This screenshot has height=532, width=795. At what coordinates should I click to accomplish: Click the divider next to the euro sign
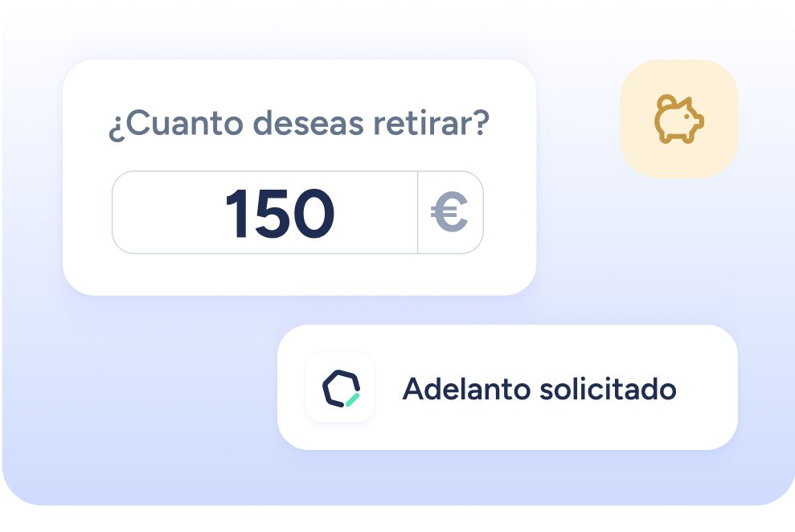point(417,212)
